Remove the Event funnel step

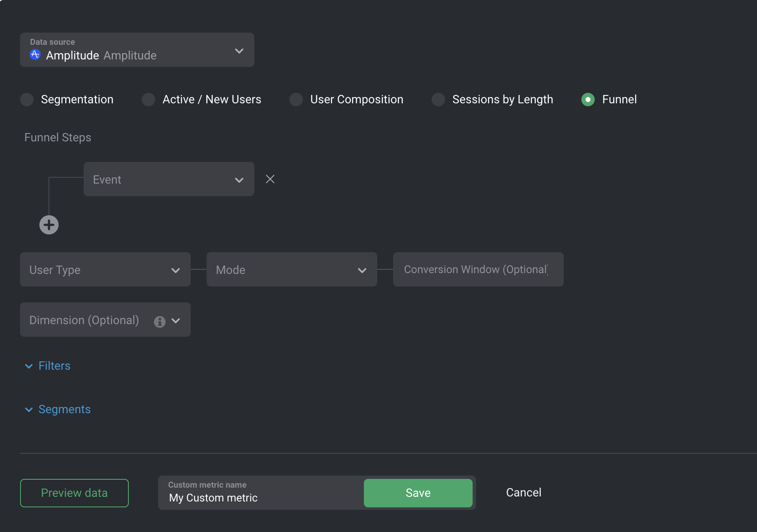coord(270,179)
